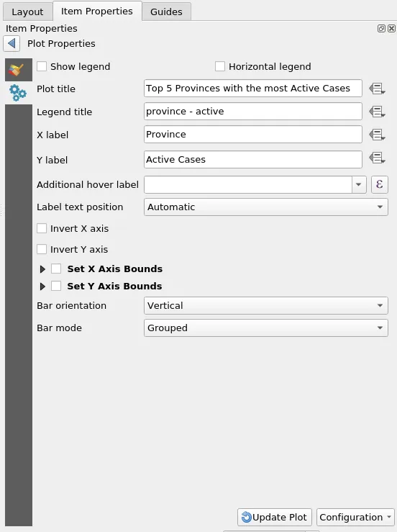Toggle the Invert Y axis checkbox
Viewport: 397px width, 532px height.
[42, 249]
